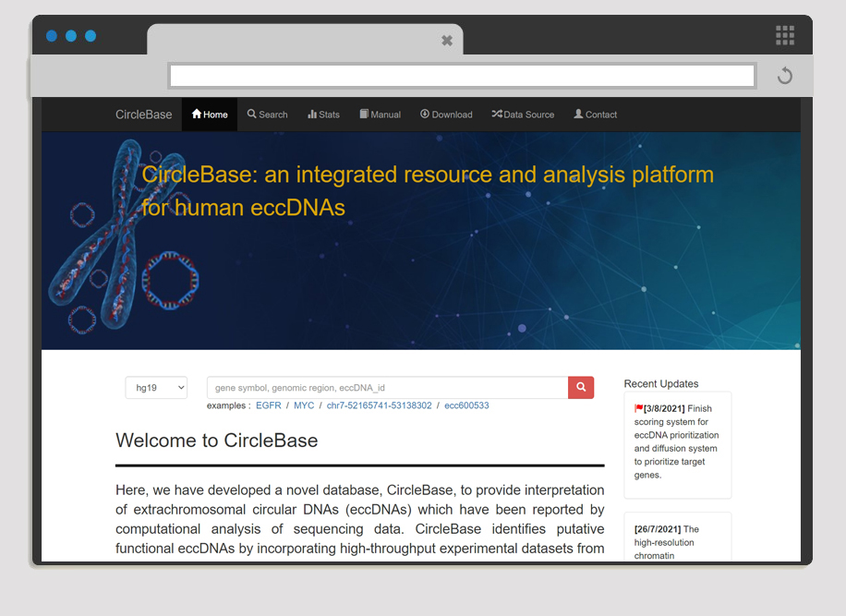846x616 pixels.
Task: Click the [26/7/2021] update entry
Action: 677,537
